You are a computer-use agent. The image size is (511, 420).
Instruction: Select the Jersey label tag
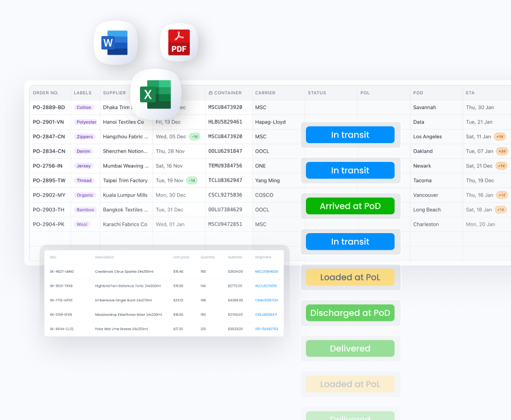tap(84, 166)
